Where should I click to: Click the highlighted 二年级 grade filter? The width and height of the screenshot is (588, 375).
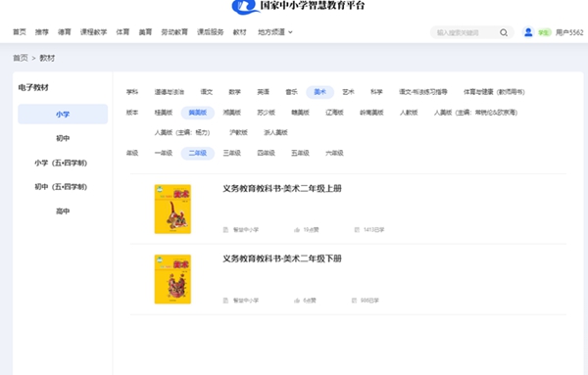(198, 153)
